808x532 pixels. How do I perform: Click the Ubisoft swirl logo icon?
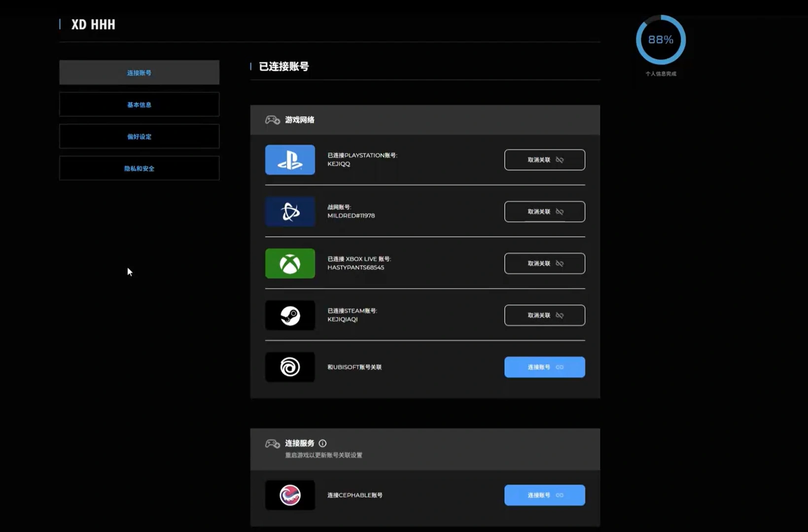290,367
